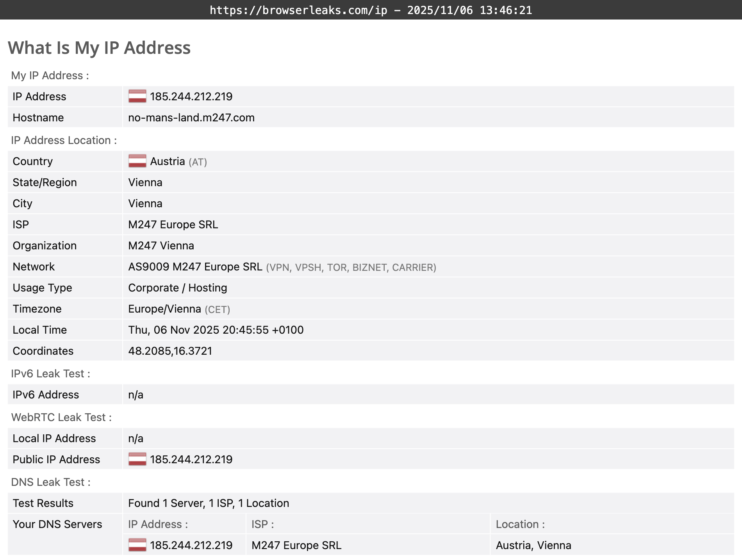Click the State/Region Vienna entry
Image resolution: width=742 pixels, height=560 pixels.
pos(145,182)
